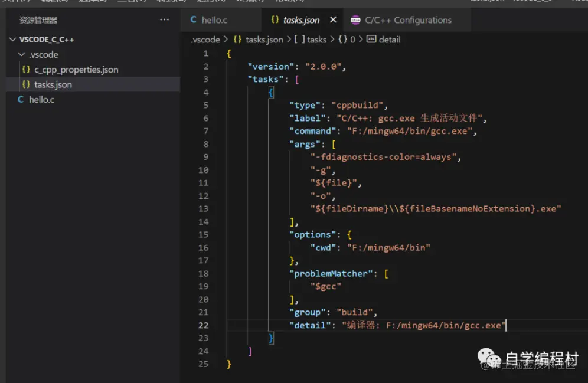This screenshot has height=383, width=588.
Task: Click the JSON braces icon on the tasks.json tab
Action: pos(275,19)
